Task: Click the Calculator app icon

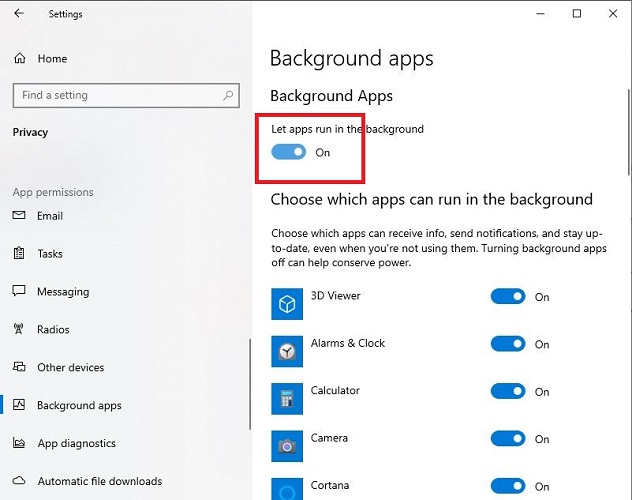Action: coord(287,399)
